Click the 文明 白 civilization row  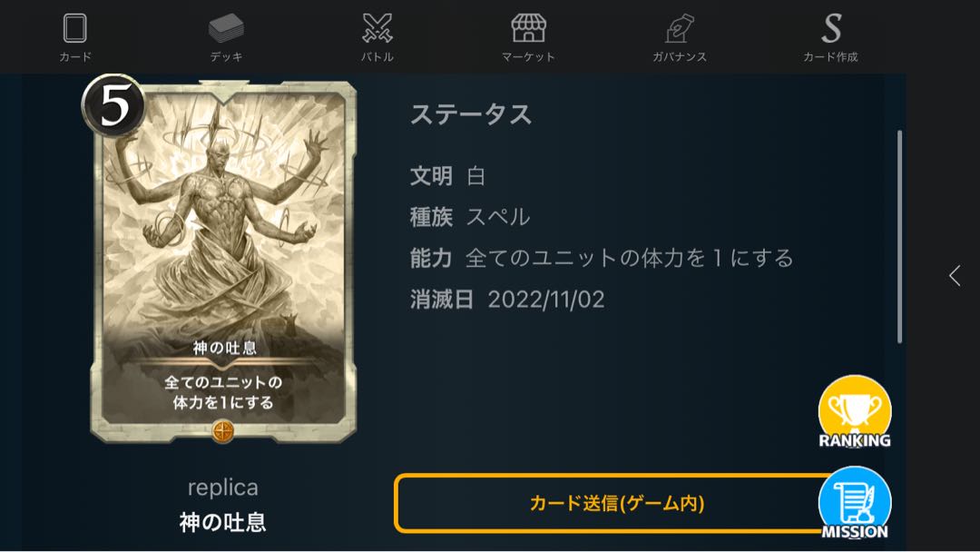tap(447, 176)
